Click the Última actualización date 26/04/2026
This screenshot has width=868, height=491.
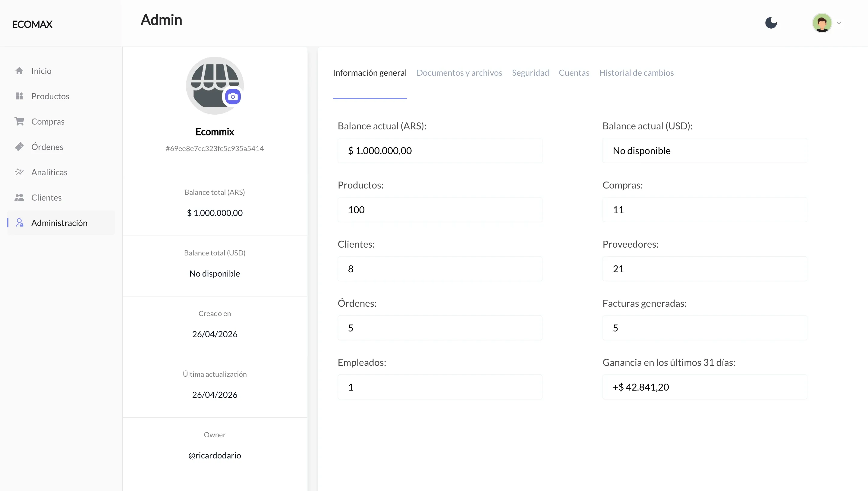(x=215, y=395)
